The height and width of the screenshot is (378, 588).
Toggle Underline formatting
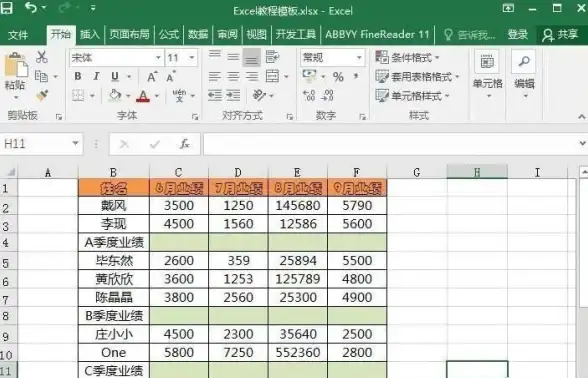point(115,76)
